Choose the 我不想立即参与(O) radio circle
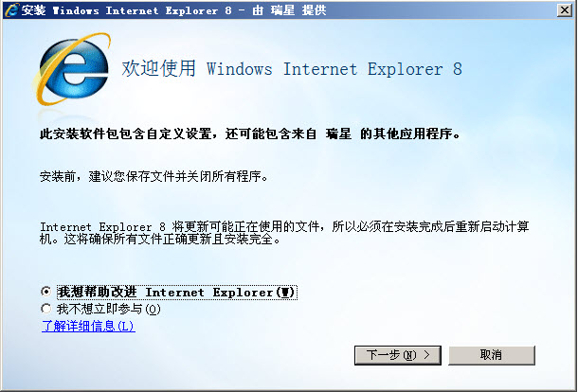This screenshot has height=392, width=578. 46,309
